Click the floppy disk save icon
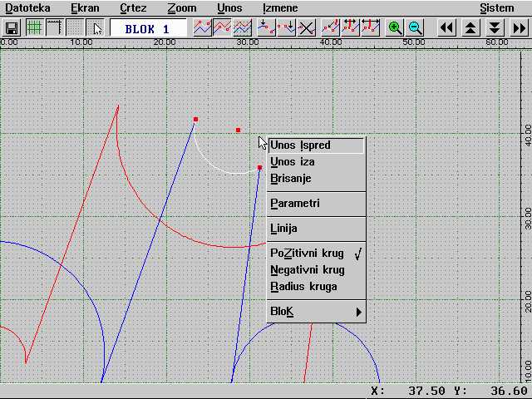Viewport: 532px width, 399px height. [x=12, y=27]
